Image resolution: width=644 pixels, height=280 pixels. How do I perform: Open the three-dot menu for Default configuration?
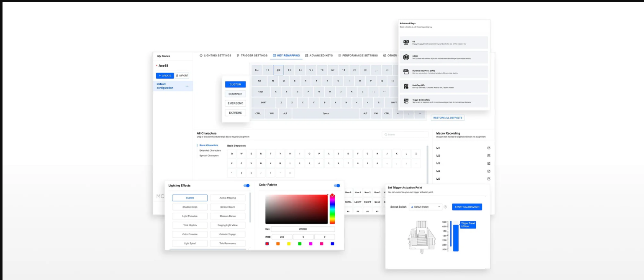(x=187, y=86)
